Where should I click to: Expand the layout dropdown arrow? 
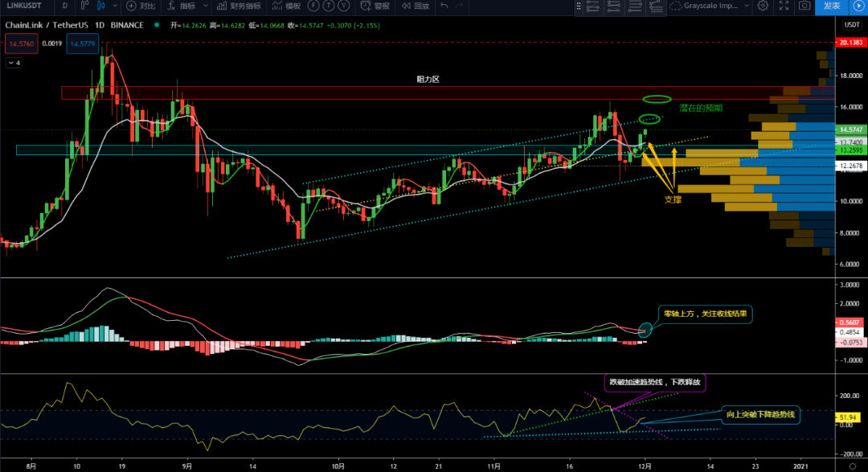pos(746,6)
